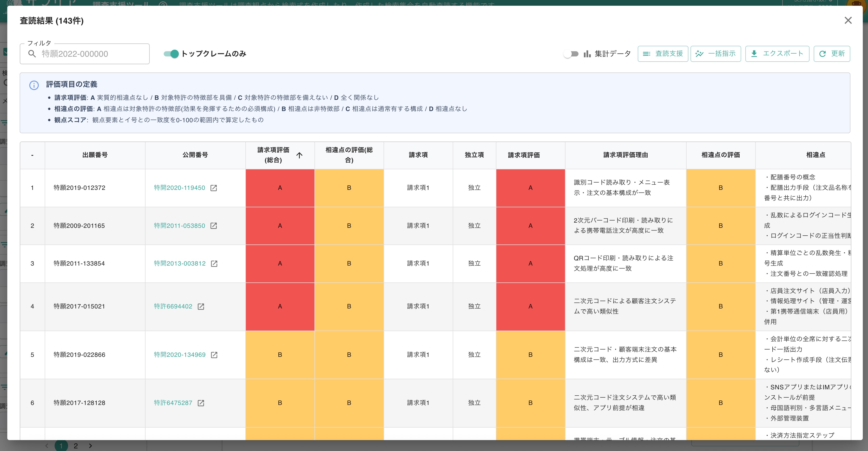
Task: Toggle the トップクレームのみ switch
Action: point(171,54)
